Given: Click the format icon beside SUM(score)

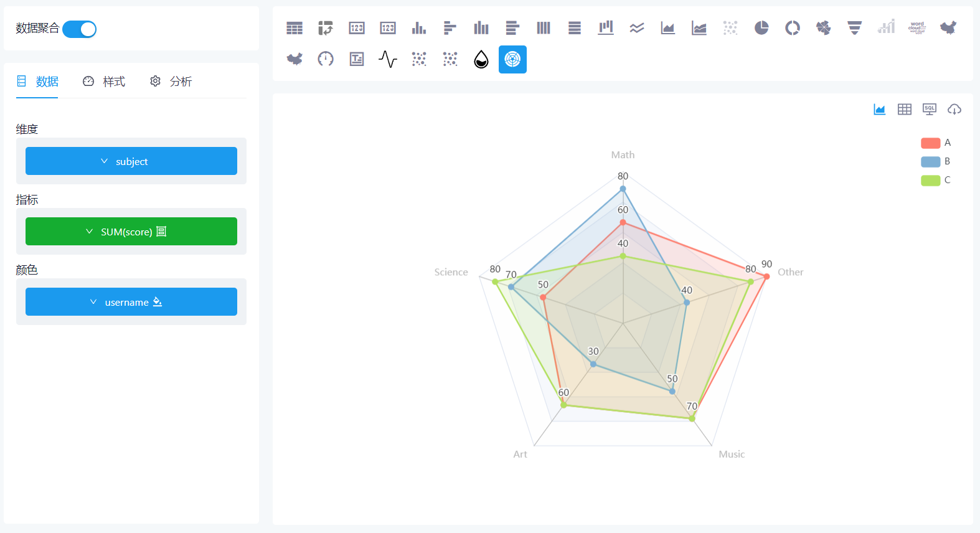Looking at the screenshot, I should 161,232.
